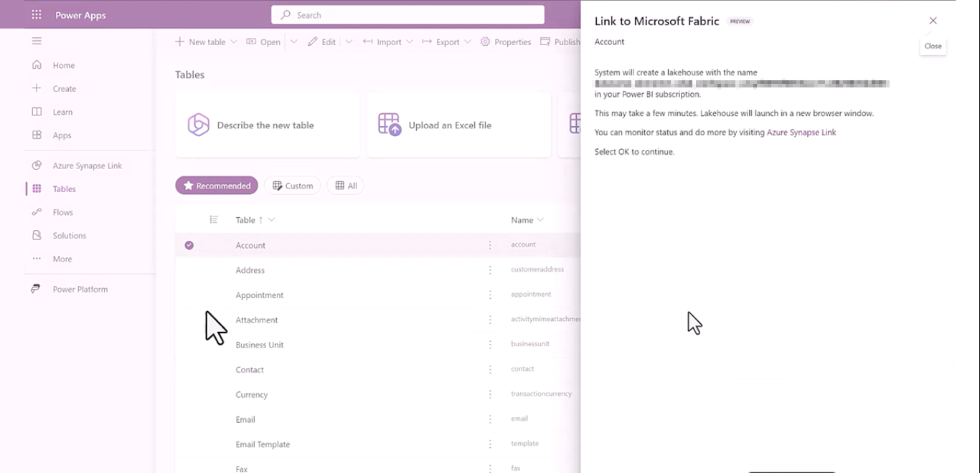Click the customeraddress logical name
This screenshot has width=980, height=473.
pos(537,269)
